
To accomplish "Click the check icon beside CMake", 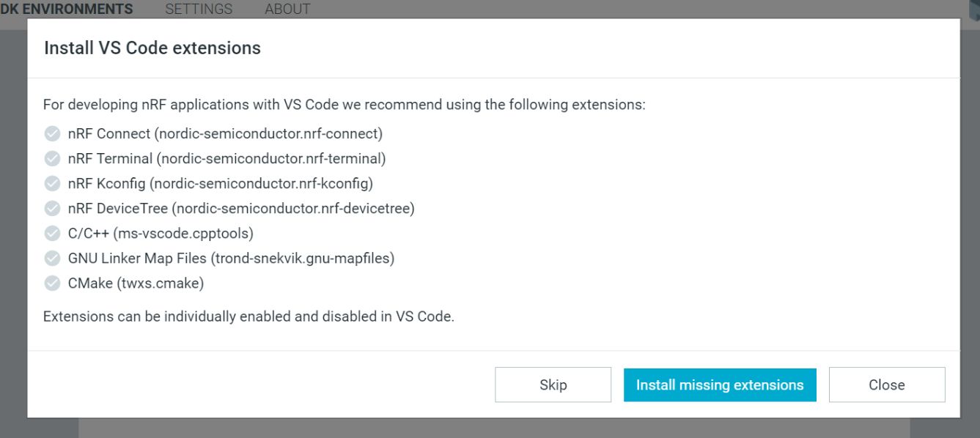I will click(x=52, y=283).
